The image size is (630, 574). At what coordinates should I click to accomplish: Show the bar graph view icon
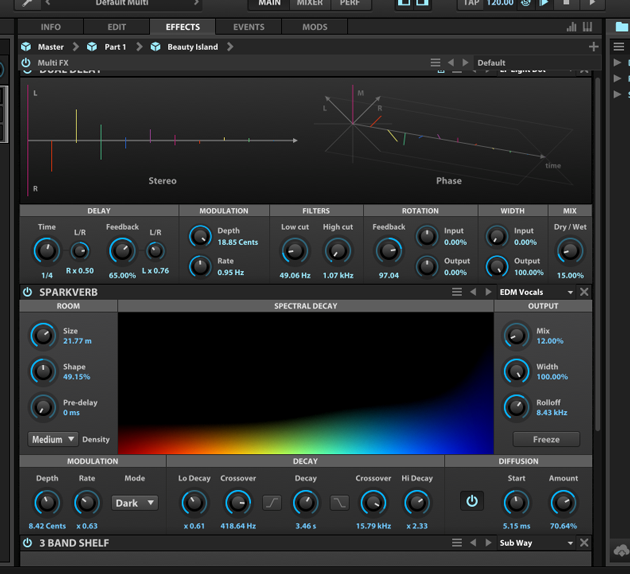[x=571, y=27]
